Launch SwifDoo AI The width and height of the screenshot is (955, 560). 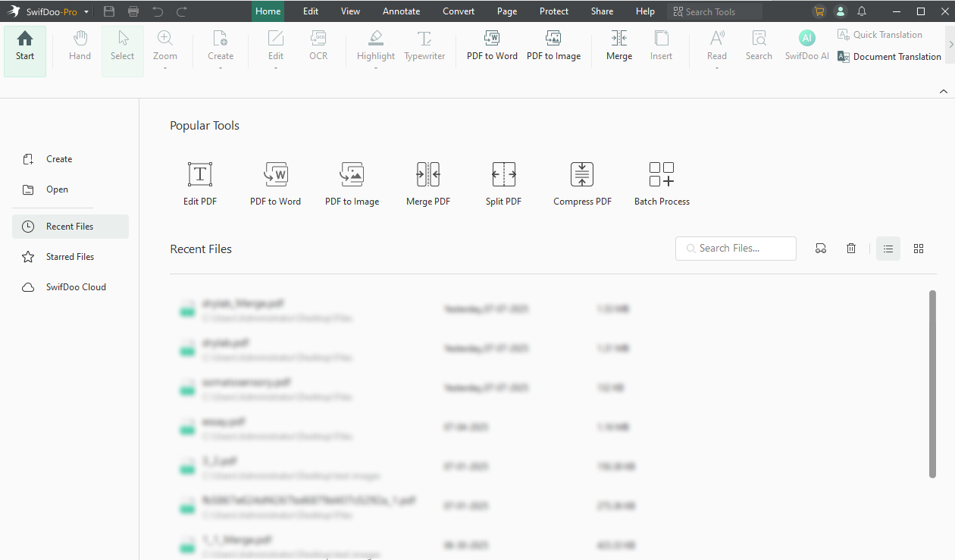click(x=807, y=45)
